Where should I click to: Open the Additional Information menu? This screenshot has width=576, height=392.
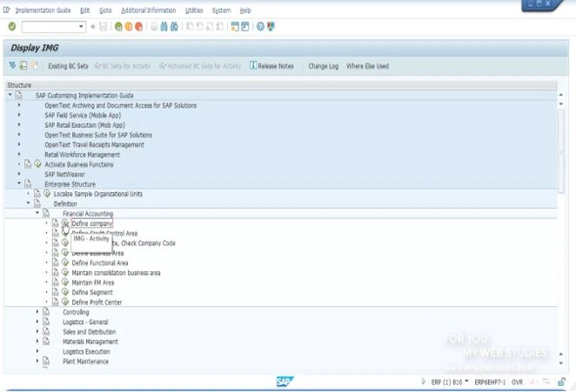(x=147, y=10)
